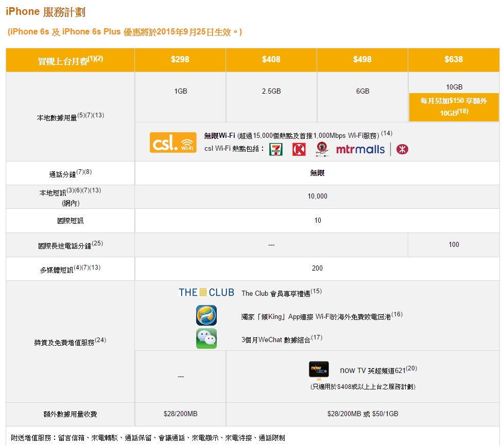Click the Circle K hotspot icon
This screenshot has width=504, height=446.
click(x=299, y=149)
